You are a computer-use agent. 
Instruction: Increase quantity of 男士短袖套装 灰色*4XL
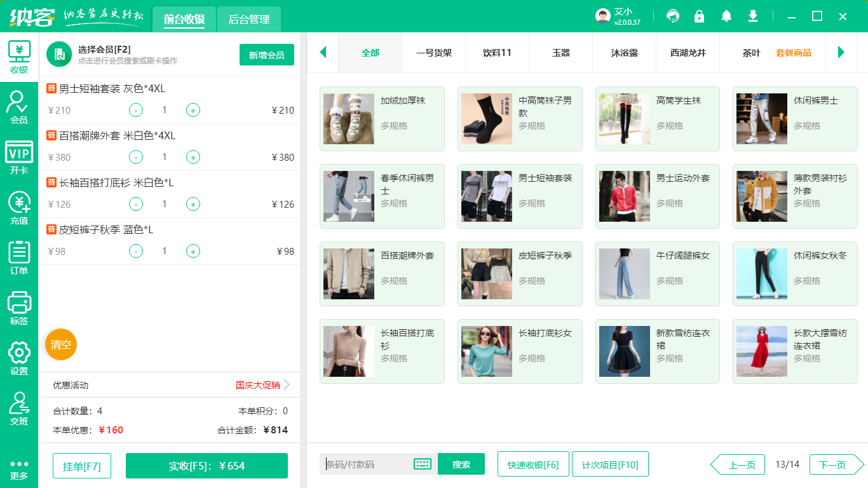[193, 110]
